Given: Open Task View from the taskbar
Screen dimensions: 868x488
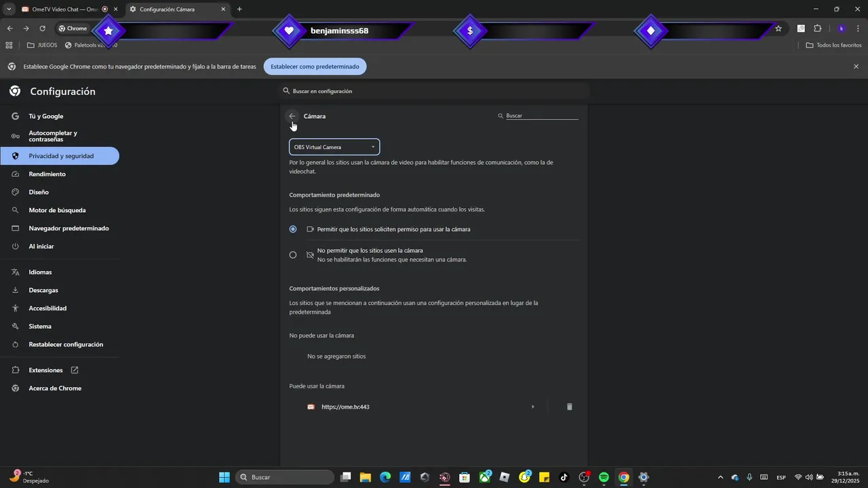Looking at the screenshot, I should [346, 477].
